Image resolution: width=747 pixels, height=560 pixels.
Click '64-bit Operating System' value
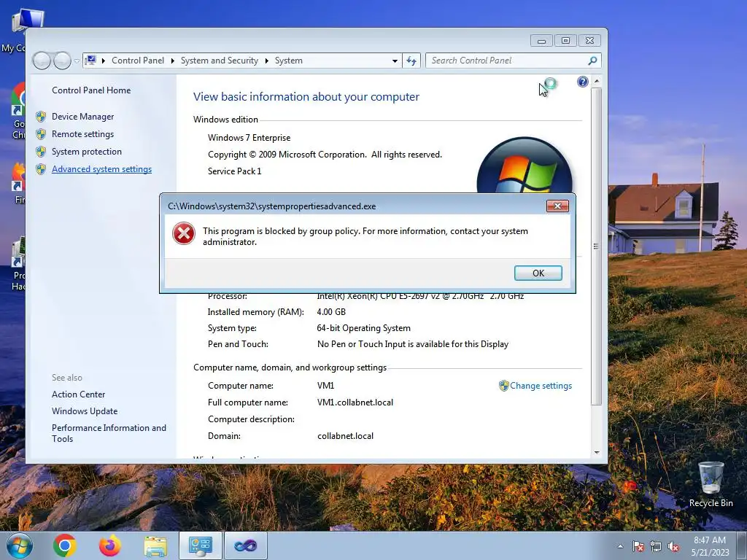coord(363,328)
